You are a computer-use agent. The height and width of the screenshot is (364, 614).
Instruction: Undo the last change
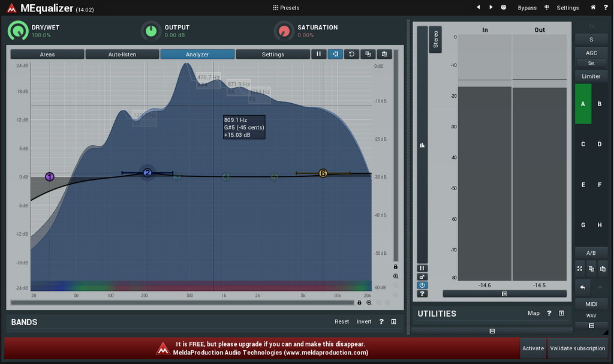(x=583, y=288)
